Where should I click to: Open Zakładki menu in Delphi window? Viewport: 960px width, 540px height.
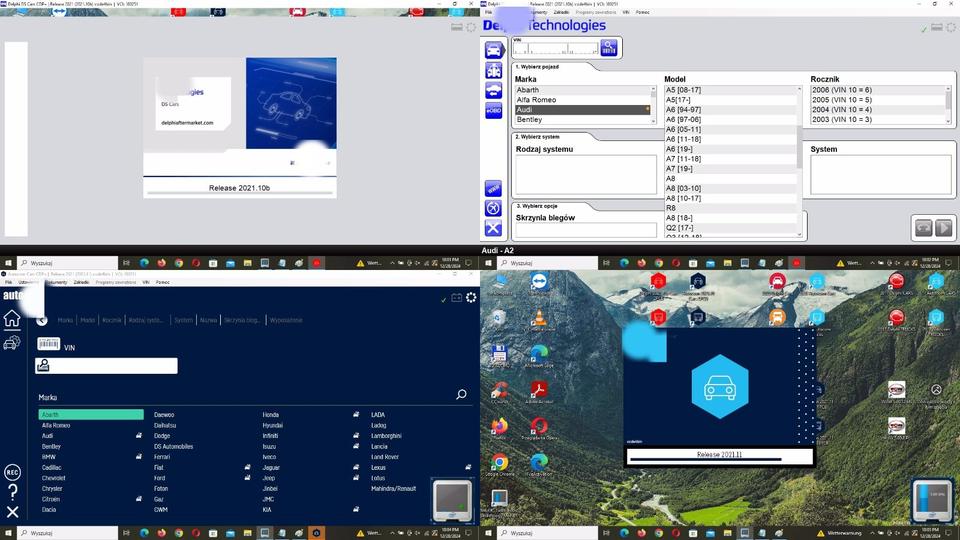561,12
